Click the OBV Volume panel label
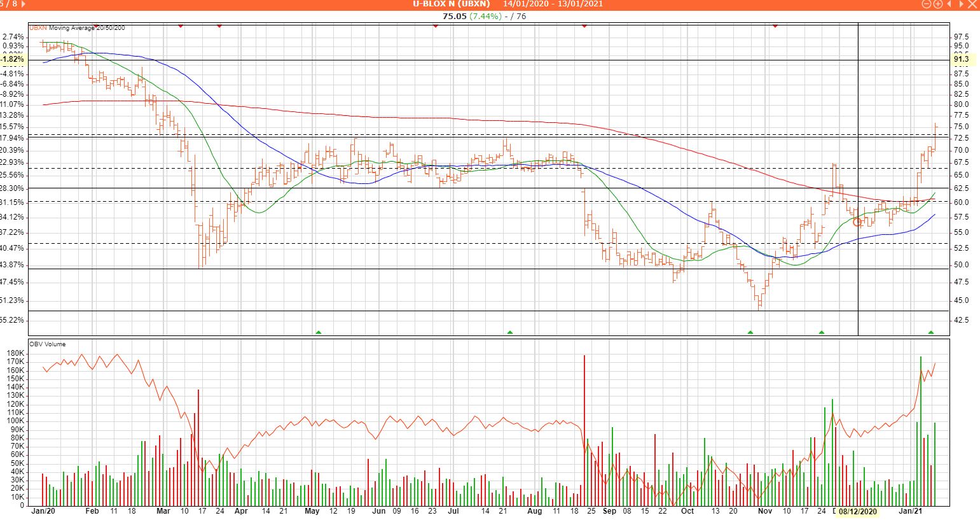This screenshot has width=980, height=520. 47,344
